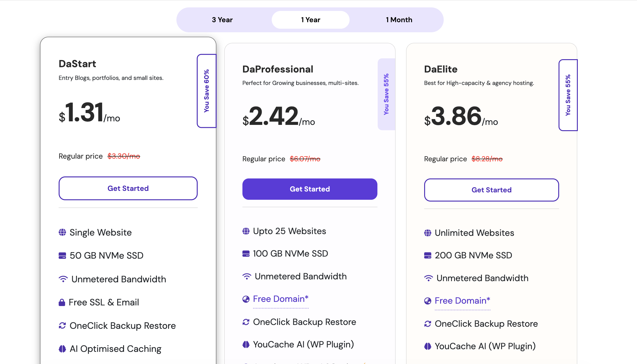
Task: Click globe icon beside Upto 25 Websites
Action: point(246,231)
